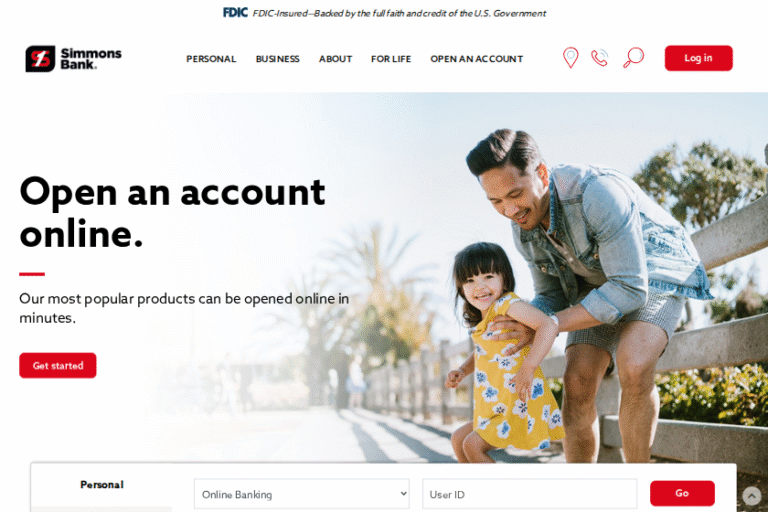The height and width of the screenshot is (512, 768).
Task: Click the Simmons Bank logo
Action: click(x=73, y=59)
